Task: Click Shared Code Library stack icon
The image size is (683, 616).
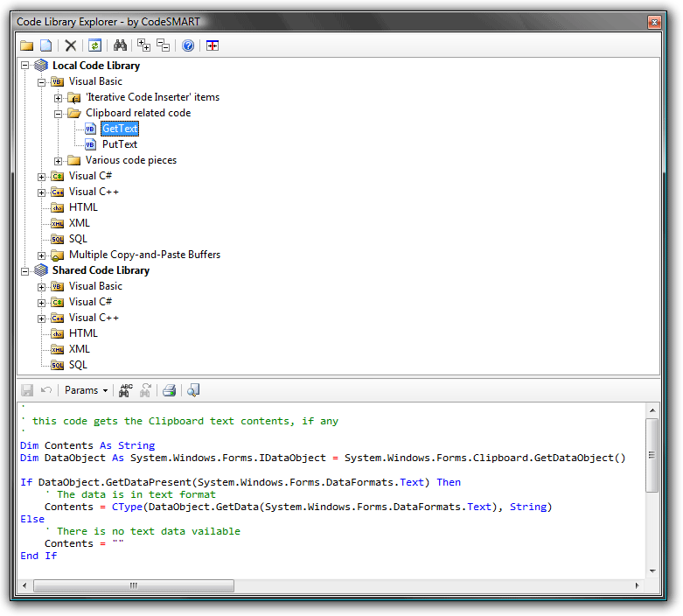Action: 41,270
